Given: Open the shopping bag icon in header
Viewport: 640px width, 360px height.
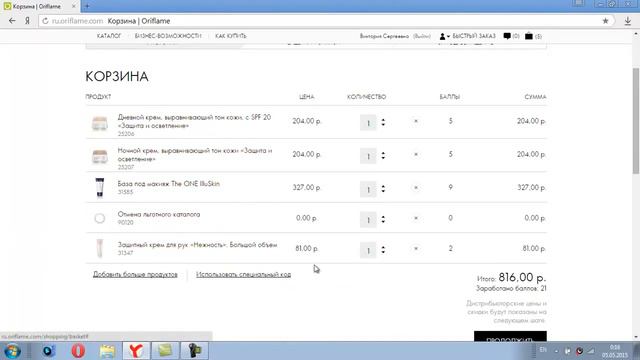Looking at the screenshot, I should coord(529,36).
